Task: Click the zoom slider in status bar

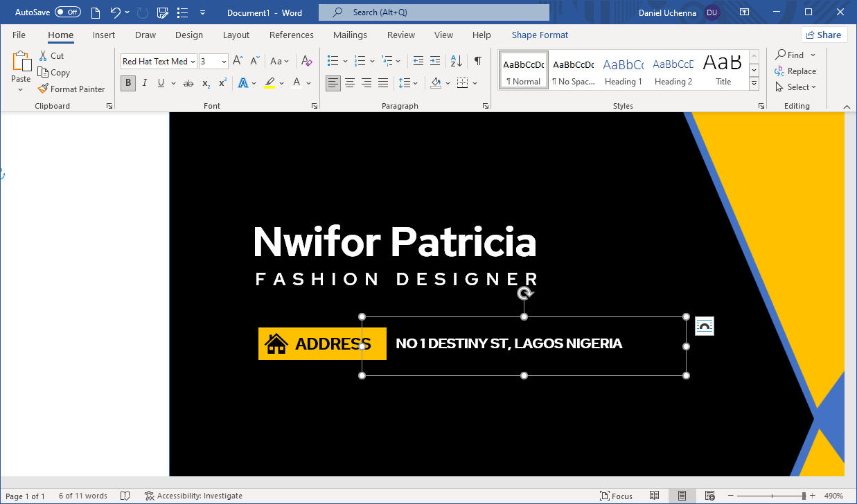Action: (803, 496)
